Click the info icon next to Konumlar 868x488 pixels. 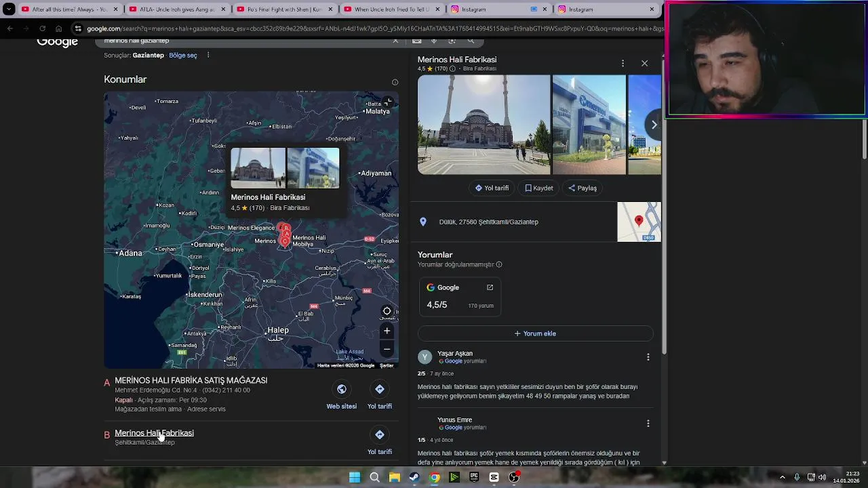tap(395, 83)
